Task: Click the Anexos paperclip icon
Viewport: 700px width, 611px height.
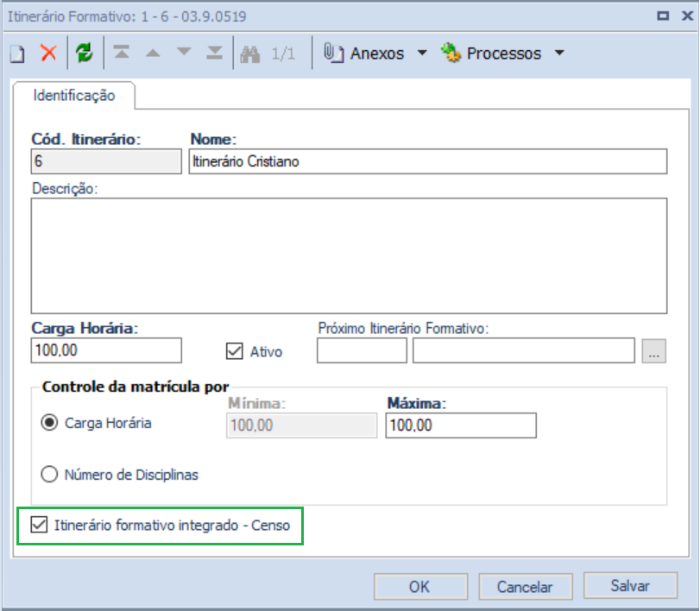Action: [x=333, y=54]
